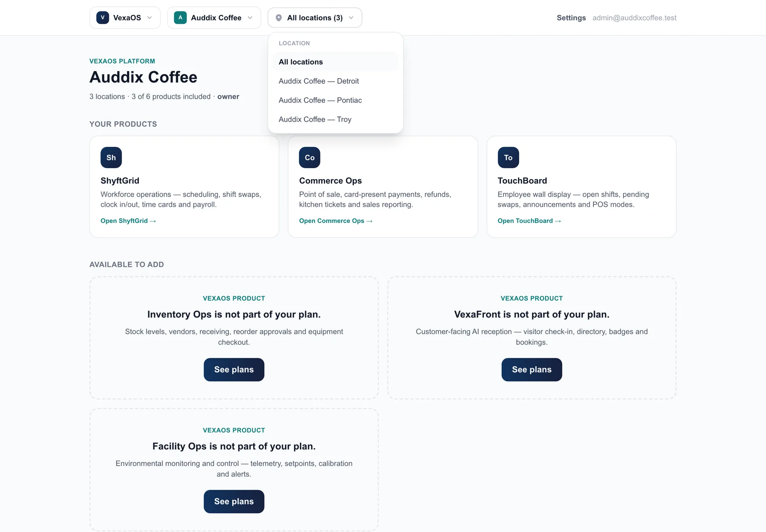This screenshot has height=532, width=766.
Task: See plans for VexaFront
Action: click(x=532, y=369)
